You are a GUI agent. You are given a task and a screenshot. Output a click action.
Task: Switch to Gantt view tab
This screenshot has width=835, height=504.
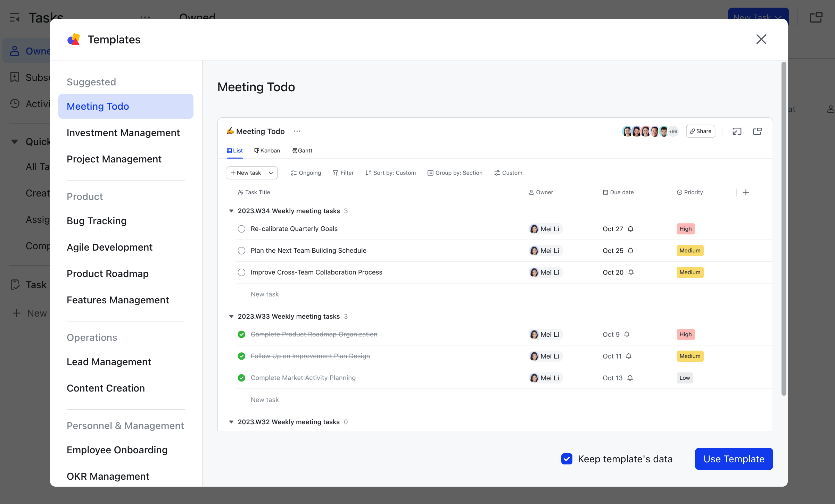point(302,151)
